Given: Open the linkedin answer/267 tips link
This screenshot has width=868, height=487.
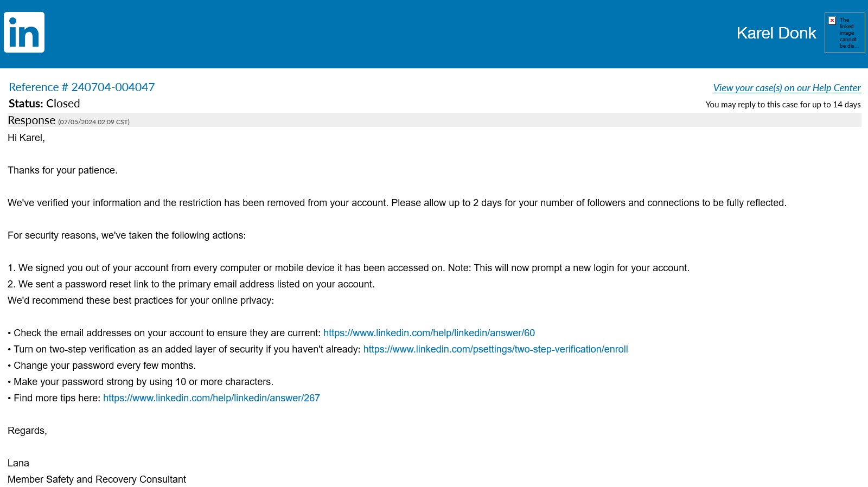Looking at the screenshot, I should click(211, 398).
